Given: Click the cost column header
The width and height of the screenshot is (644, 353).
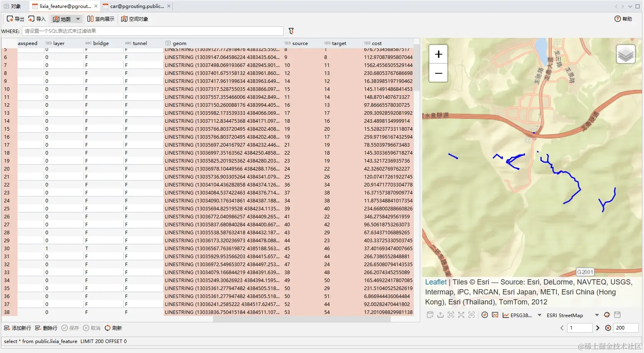Looking at the screenshot, I should tap(388, 43).
